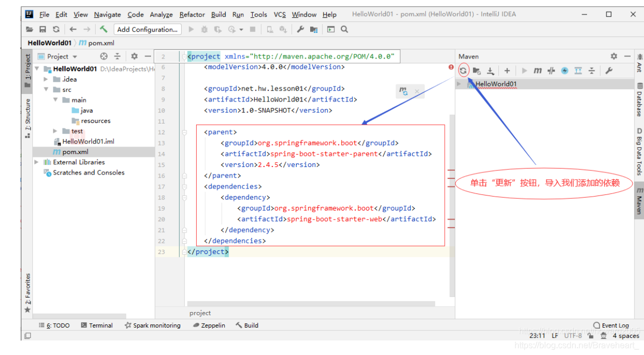Screen dimensions: 644x355
Task: Open Project panel gear settings
Action: click(134, 56)
